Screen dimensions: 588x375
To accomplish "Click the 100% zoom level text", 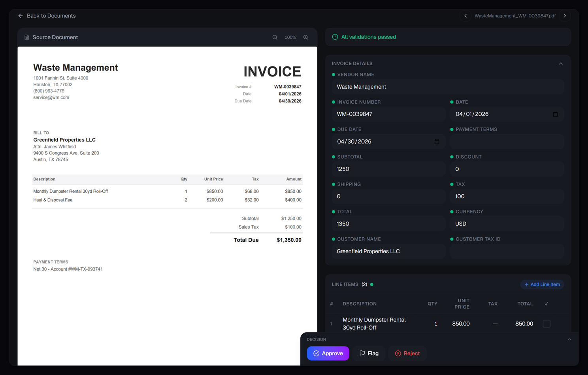I will (x=290, y=37).
